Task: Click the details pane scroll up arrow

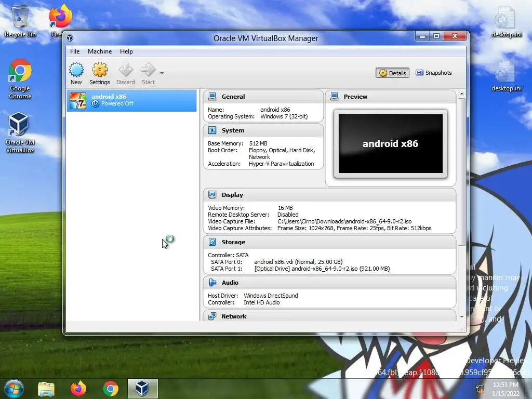Action: click(x=461, y=94)
